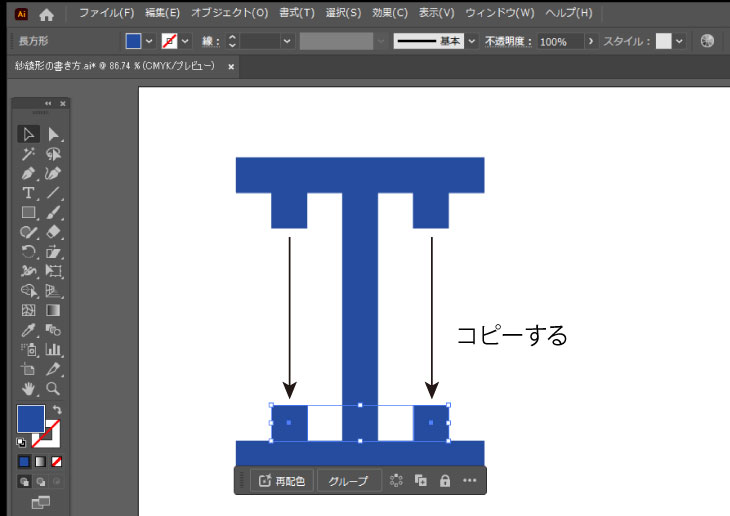
Task: Switch to the Hand tool
Action: tap(29, 388)
